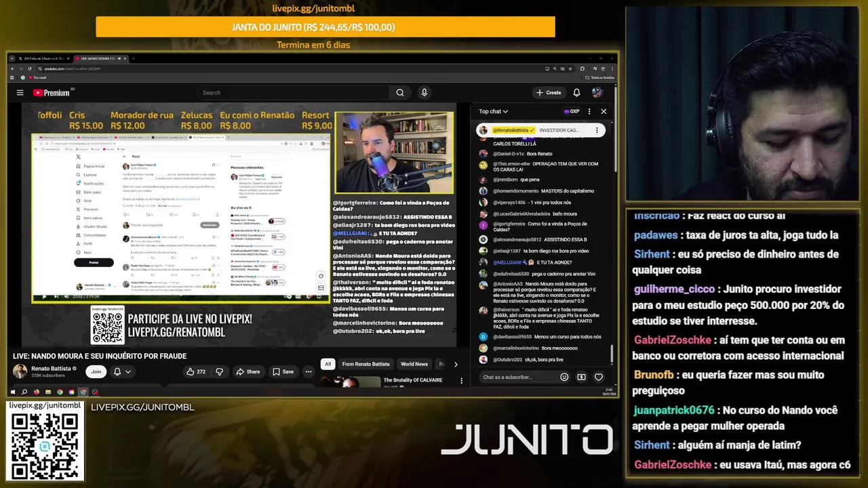Close the live chat panel
Viewport: 868px width, 488px height.
coord(604,111)
